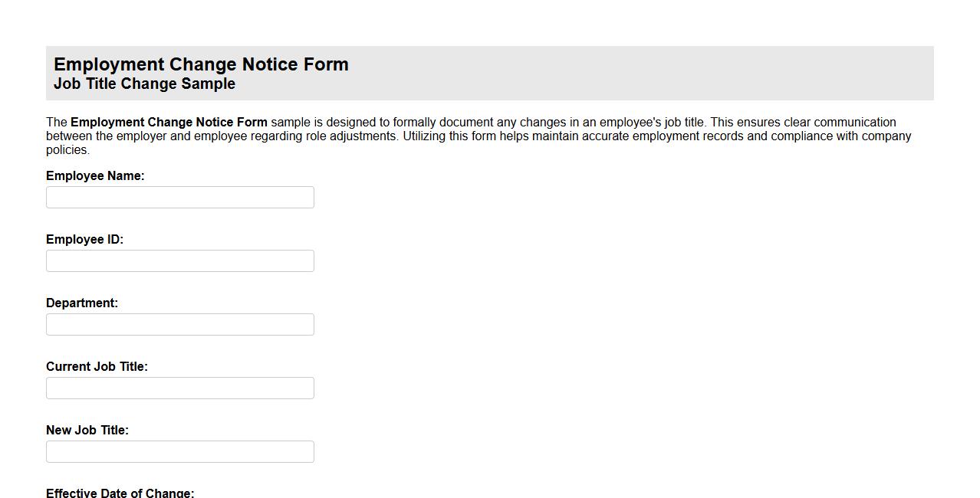Click the Effective Date of Change label
This screenshot has width=980, height=498.
coord(120,493)
